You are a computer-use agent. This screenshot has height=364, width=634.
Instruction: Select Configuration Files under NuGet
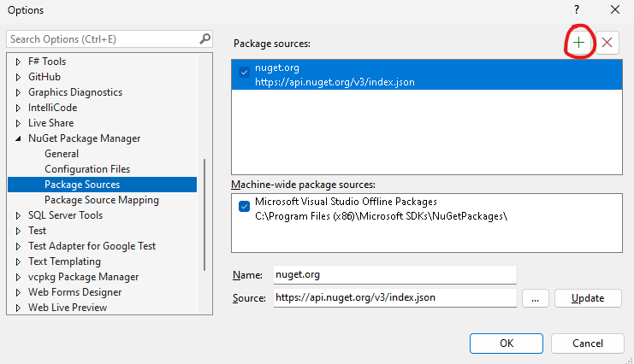pyautogui.click(x=87, y=169)
